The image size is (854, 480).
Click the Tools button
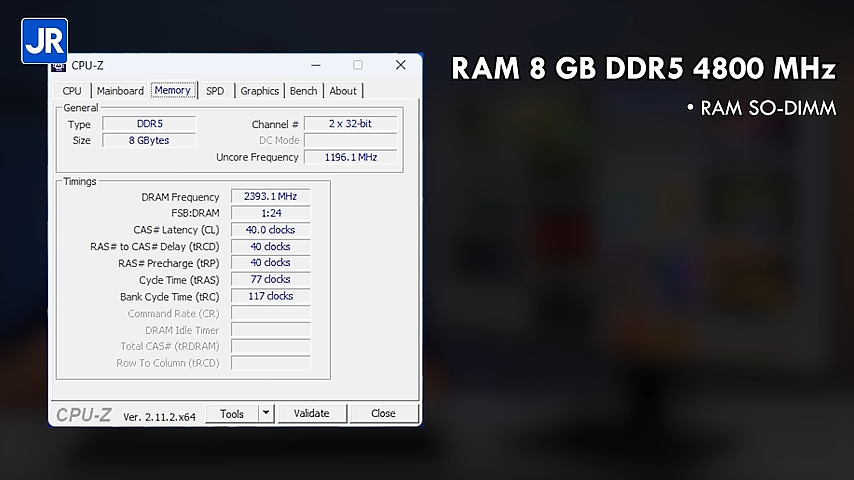[232, 414]
